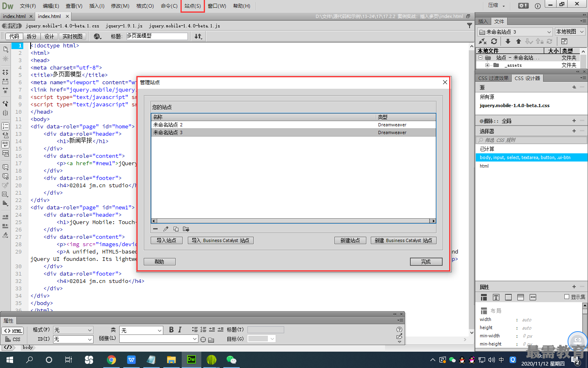This screenshot has width=588, height=368.
Task: Open the 类 class dropdown
Action: [141, 330]
